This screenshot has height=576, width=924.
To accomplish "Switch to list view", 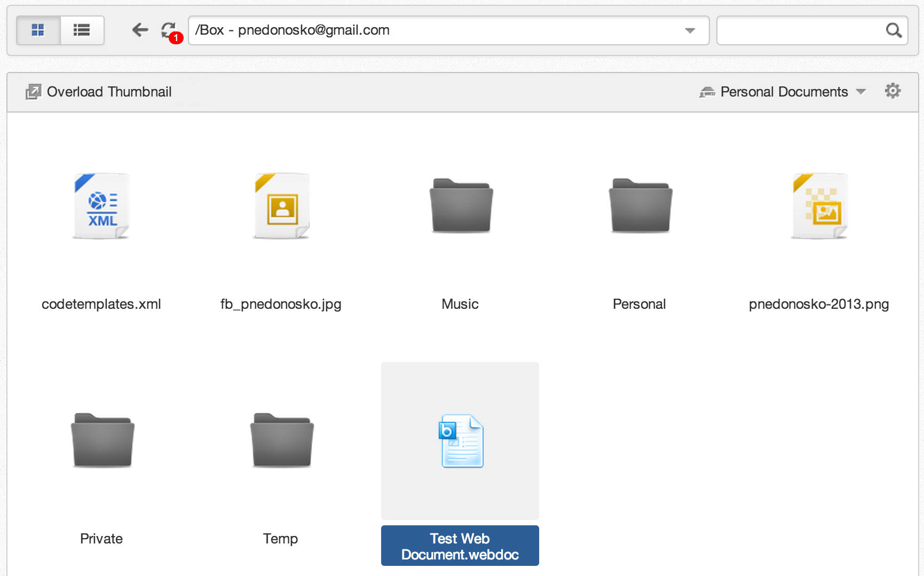I will point(82,30).
